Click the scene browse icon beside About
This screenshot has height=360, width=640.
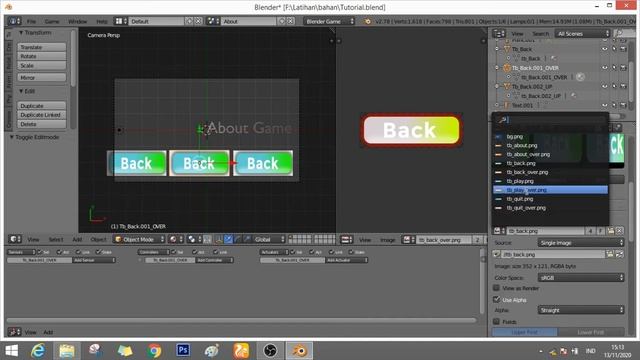pyautogui.click(x=213, y=21)
